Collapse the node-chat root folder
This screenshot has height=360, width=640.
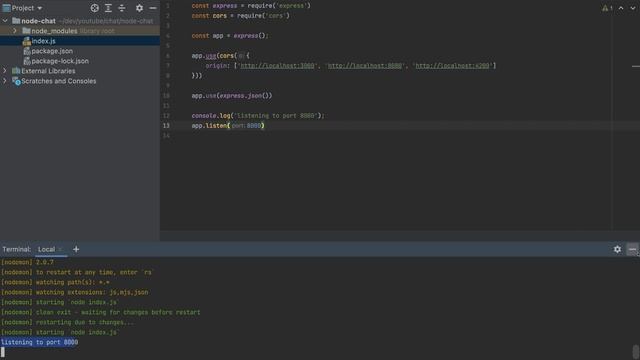point(5,20)
